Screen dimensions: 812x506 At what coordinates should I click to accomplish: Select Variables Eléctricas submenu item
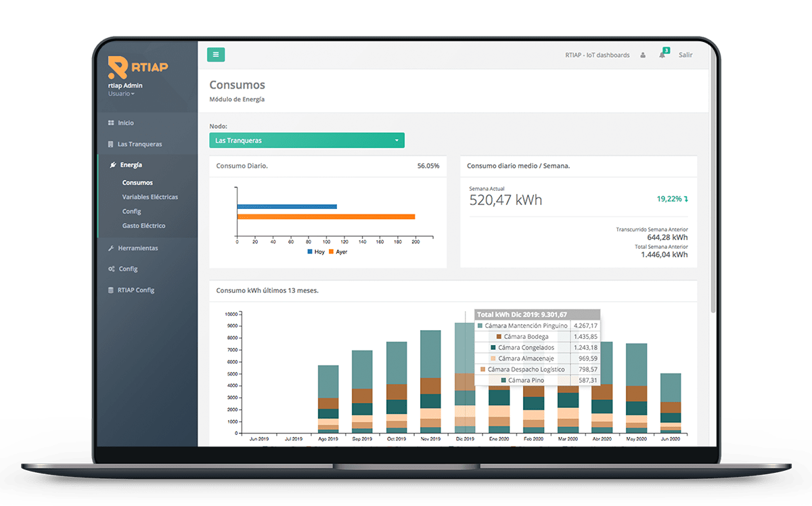point(150,197)
